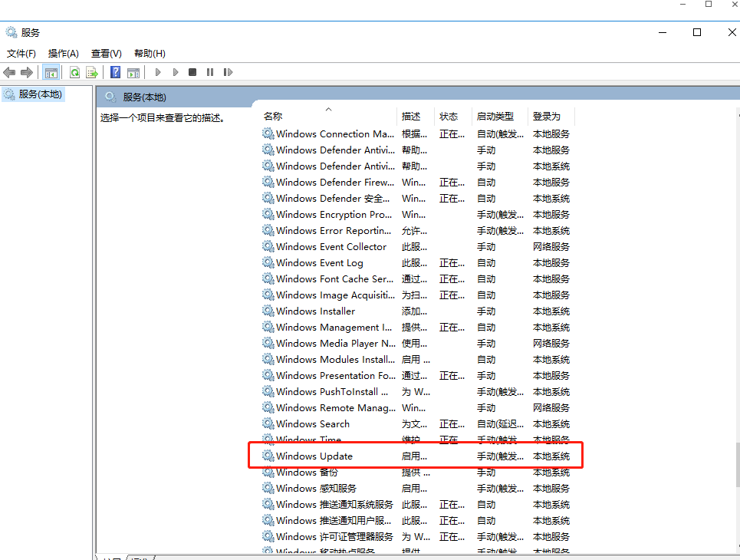740x560 pixels.
Task: Select the Windows Search service
Action: [x=416, y=424]
